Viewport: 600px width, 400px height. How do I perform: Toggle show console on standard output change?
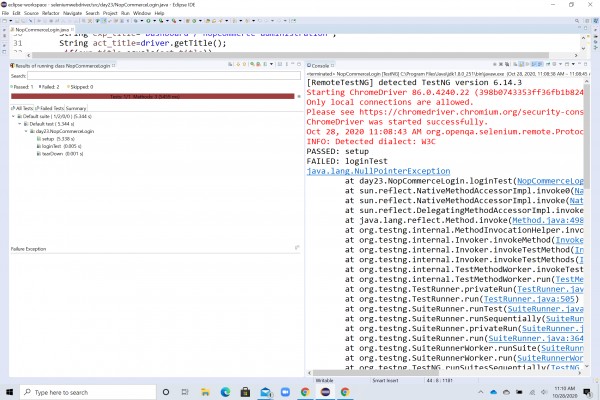click(533, 64)
